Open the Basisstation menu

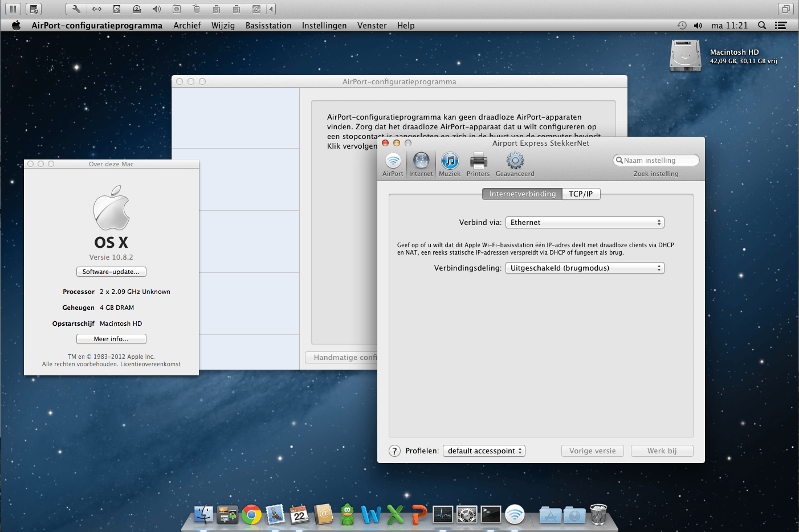268,26
